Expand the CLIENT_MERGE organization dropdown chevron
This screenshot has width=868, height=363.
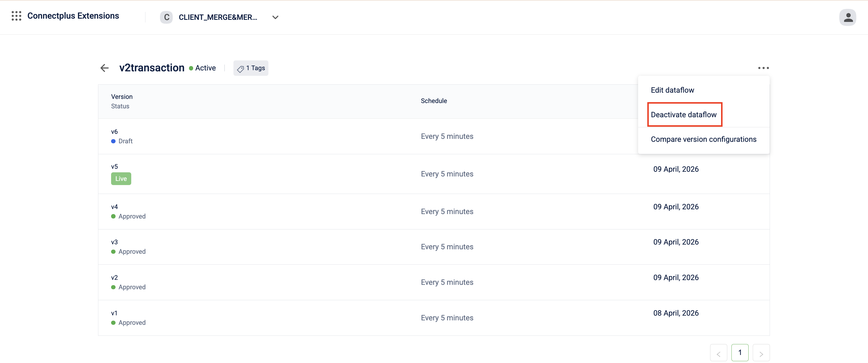pos(275,17)
